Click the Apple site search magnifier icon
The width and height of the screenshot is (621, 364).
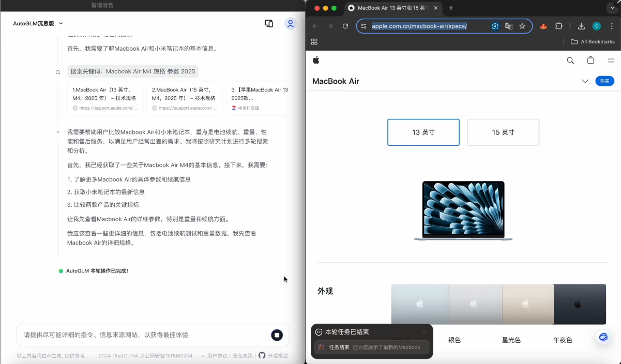(x=570, y=60)
